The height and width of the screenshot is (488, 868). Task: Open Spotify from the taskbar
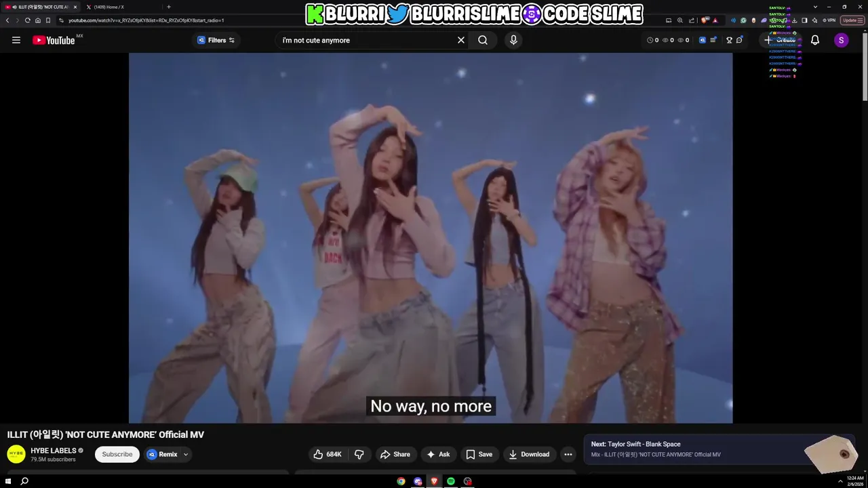451,481
